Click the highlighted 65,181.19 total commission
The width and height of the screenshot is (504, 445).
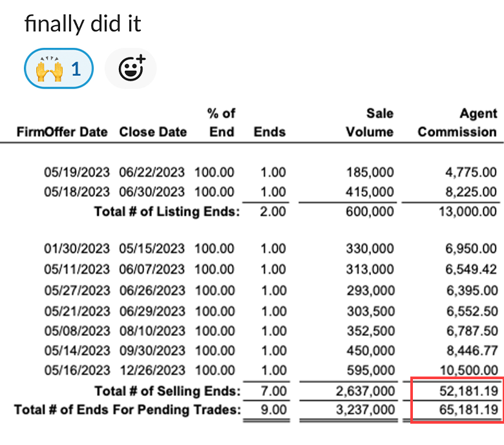coord(468,409)
